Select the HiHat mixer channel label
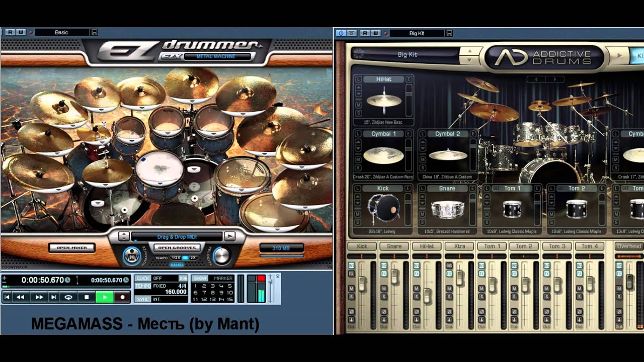 427,246
